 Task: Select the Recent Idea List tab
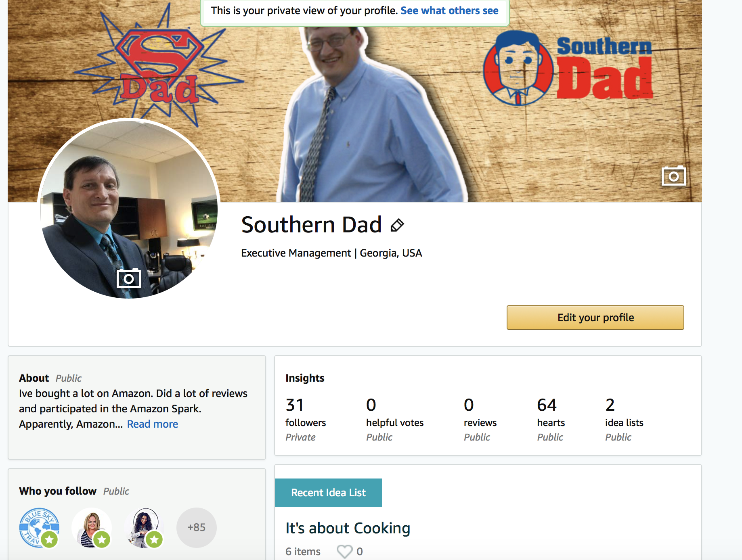[328, 493]
